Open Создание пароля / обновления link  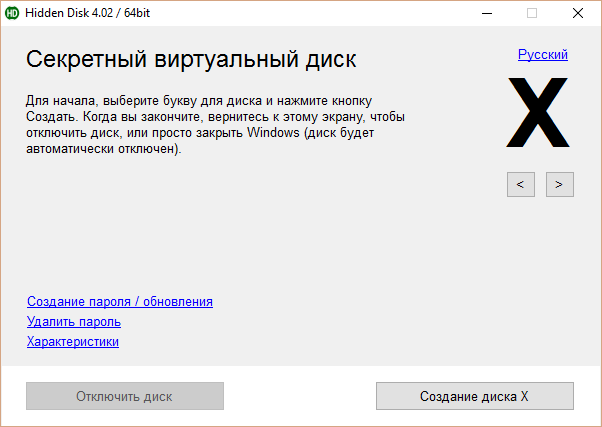click(x=120, y=301)
